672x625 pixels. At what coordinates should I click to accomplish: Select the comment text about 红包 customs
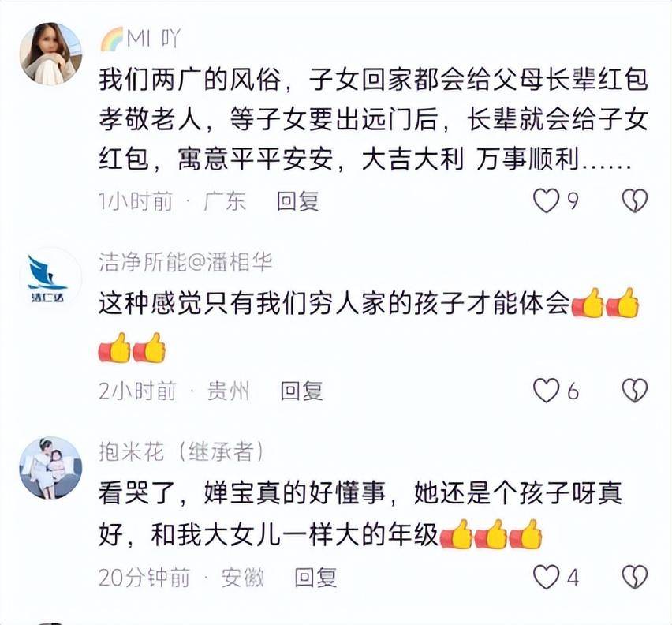(x=373, y=120)
